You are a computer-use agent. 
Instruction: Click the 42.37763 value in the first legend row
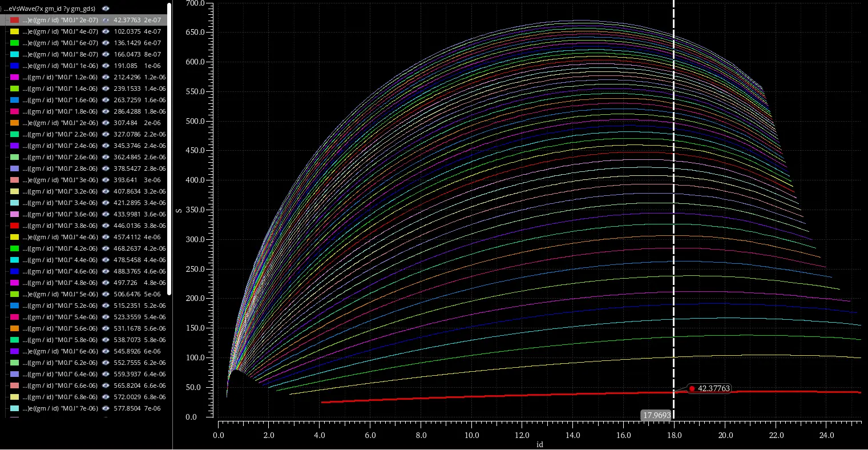coord(127,20)
